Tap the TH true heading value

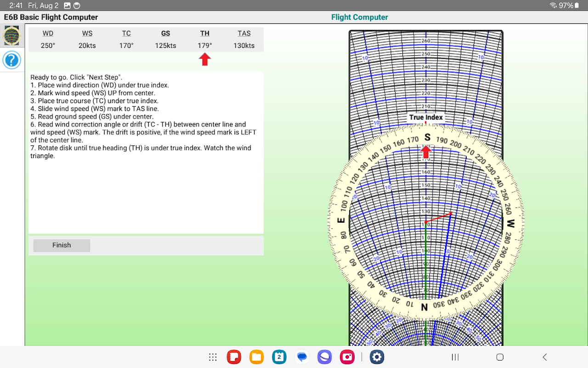click(205, 46)
